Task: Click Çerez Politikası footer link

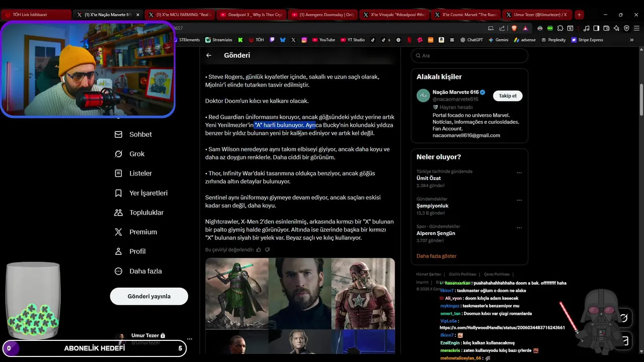Action: [497, 275]
